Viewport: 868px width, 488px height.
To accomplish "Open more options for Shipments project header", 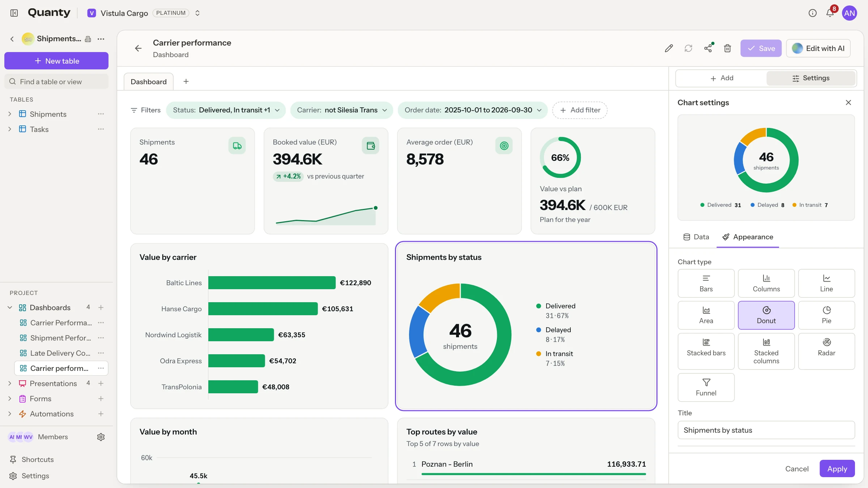I will point(101,39).
